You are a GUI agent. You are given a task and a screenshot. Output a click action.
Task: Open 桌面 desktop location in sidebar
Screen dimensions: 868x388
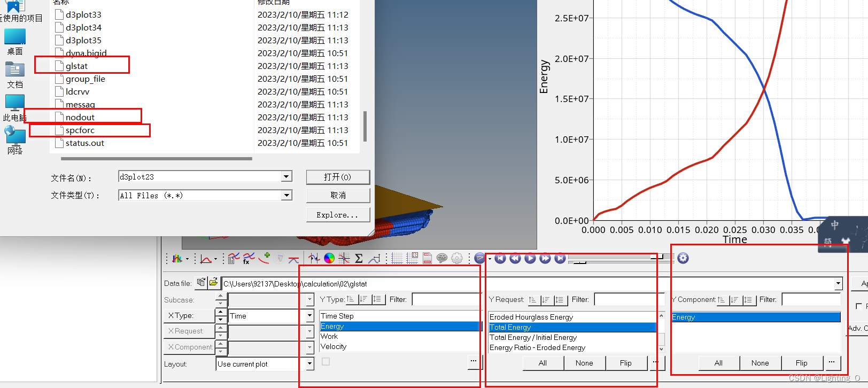(x=15, y=42)
